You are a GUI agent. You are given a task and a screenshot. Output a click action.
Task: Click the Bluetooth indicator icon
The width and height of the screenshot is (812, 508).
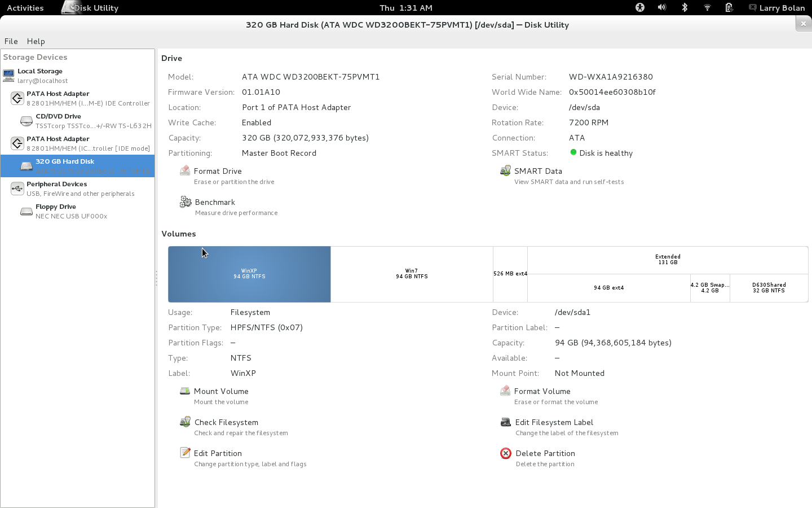(x=685, y=7)
